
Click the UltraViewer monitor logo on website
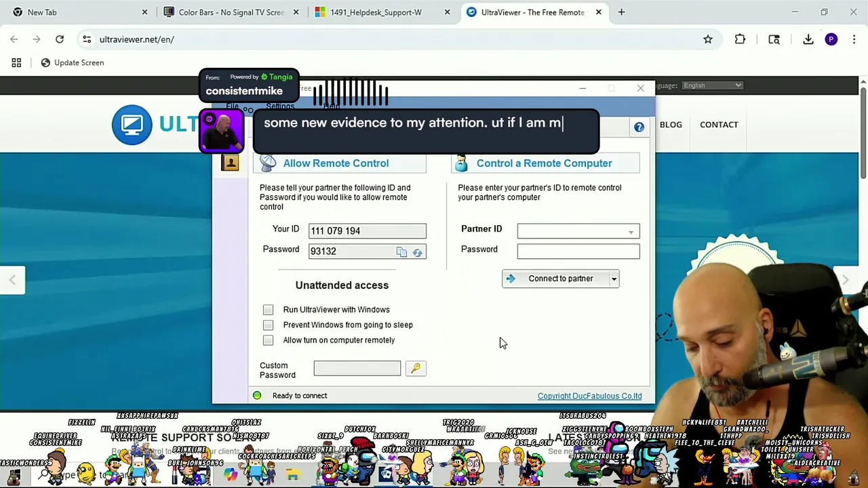point(132,125)
